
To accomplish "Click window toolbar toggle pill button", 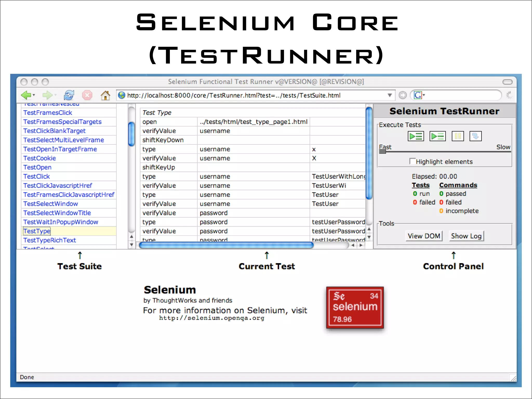I will 508,82.
